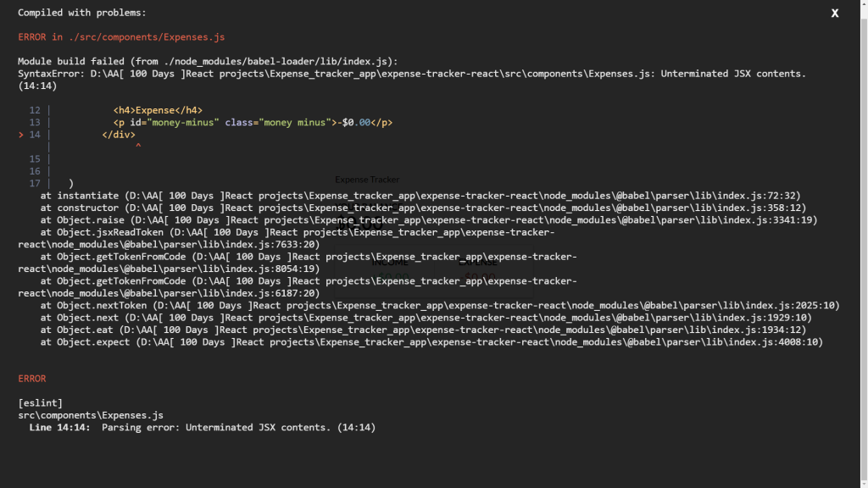Viewport: 868px width, 488px height.
Task: Click the h4 Expense code on line 12
Action: (158, 110)
